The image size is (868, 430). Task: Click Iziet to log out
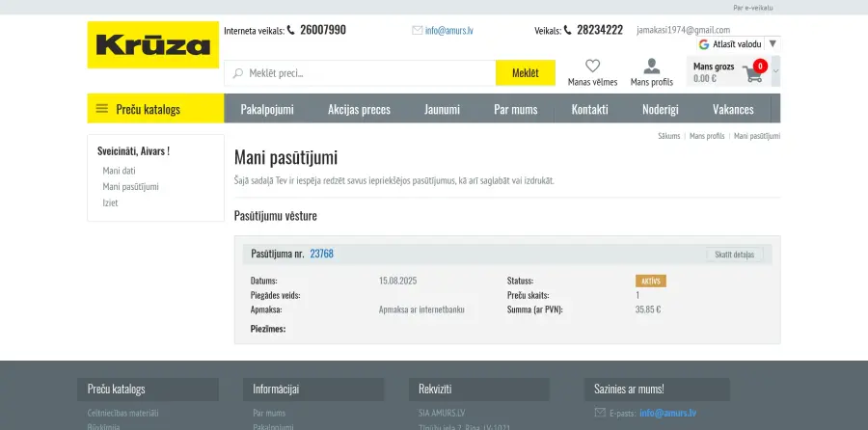coord(110,202)
